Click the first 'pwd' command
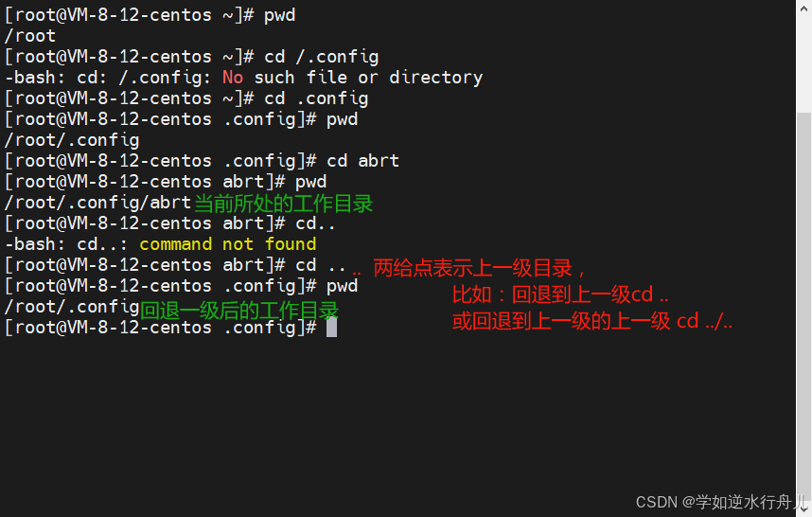The width and height of the screenshot is (812, 517). [x=279, y=15]
